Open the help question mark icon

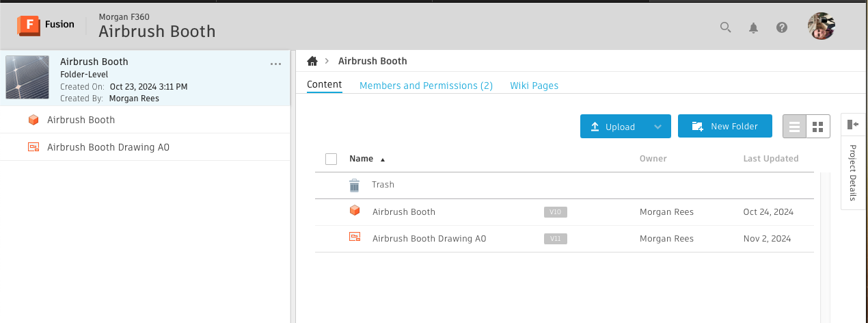tap(782, 27)
